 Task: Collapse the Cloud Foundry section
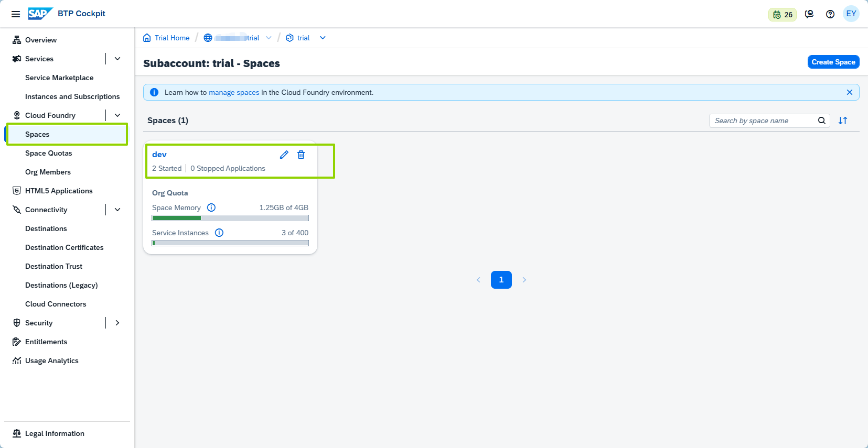[x=117, y=115]
